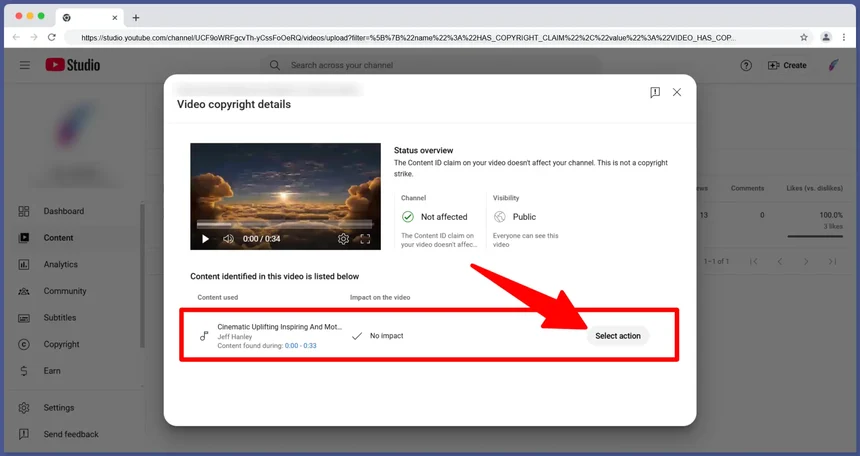Viewport: 860px width, 456px height.
Task: Open the hamburger menu in YouTube Studio
Action: 25,65
